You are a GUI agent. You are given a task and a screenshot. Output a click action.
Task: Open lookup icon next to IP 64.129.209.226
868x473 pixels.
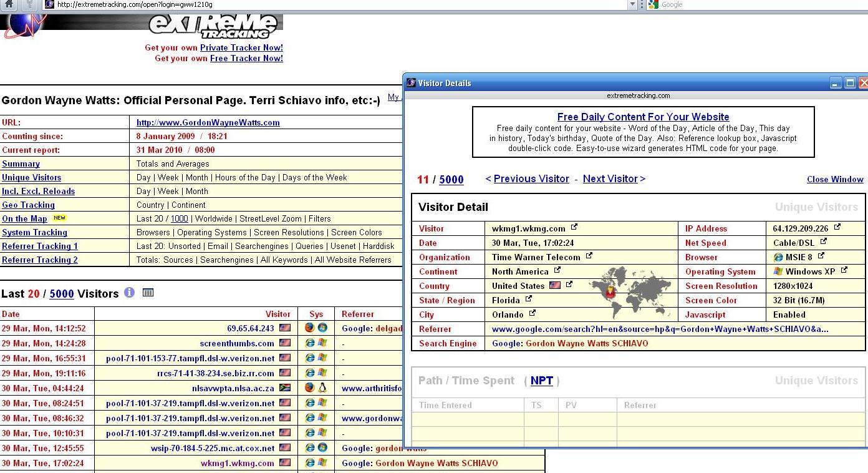click(x=837, y=228)
